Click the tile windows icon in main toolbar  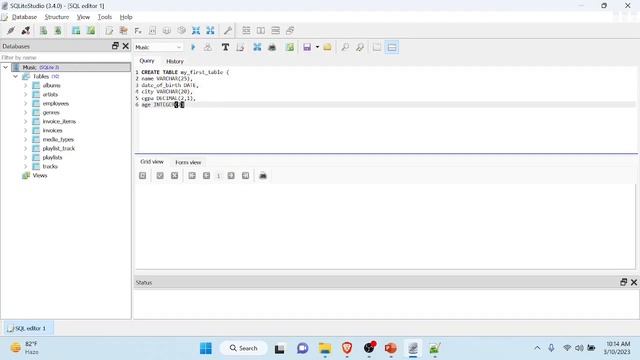pos(246,31)
